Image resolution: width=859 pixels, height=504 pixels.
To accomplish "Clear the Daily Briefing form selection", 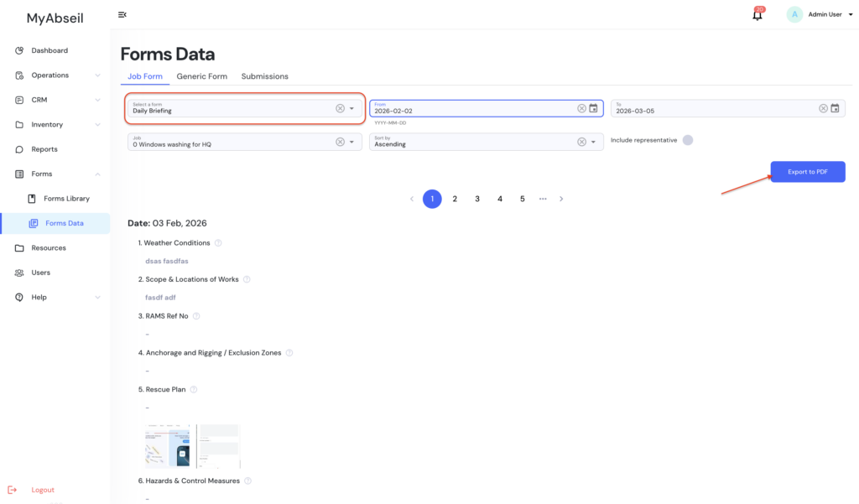I will pos(340,108).
